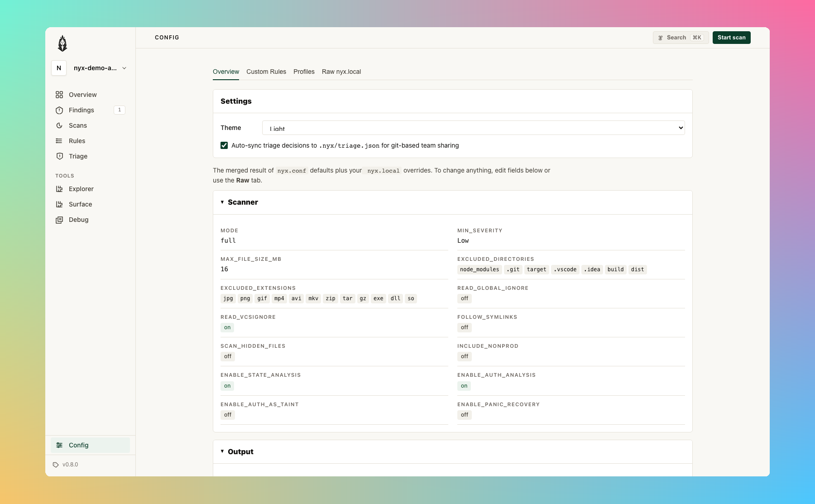The image size is (815, 504).
Task: Select the Overview config tab
Action: pos(226,72)
